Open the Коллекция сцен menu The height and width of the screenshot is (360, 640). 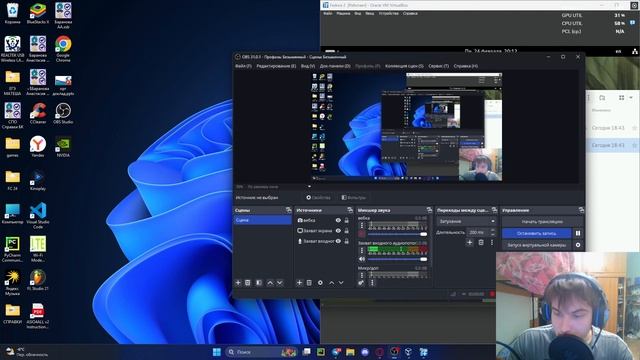pyautogui.click(x=404, y=66)
